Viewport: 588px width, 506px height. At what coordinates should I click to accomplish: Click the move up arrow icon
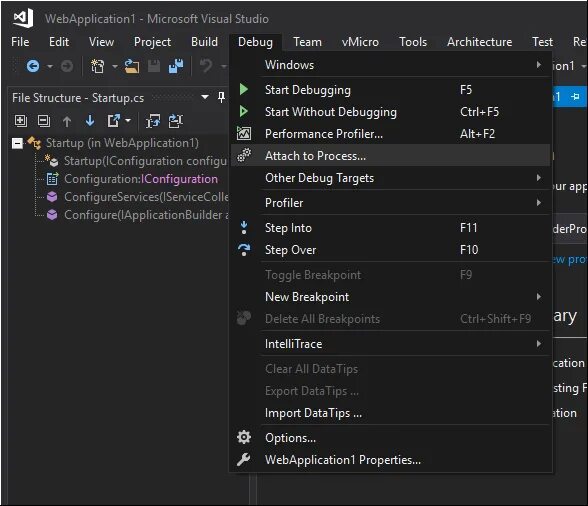(x=67, y=121)
